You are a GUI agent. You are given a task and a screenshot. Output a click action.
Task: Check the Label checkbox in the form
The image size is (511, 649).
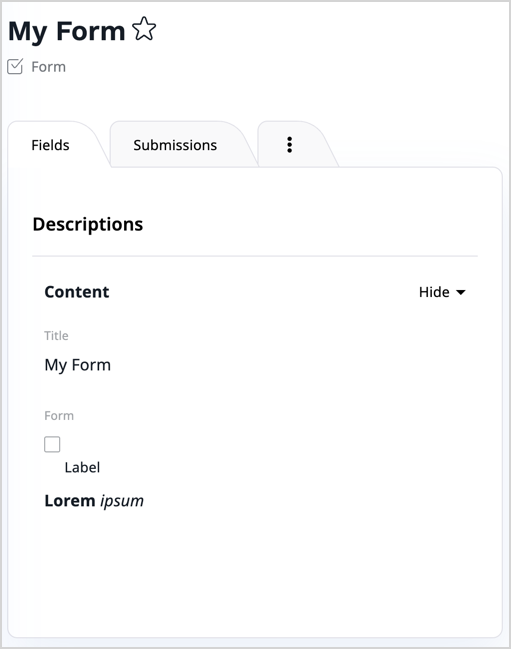point(52,444)
